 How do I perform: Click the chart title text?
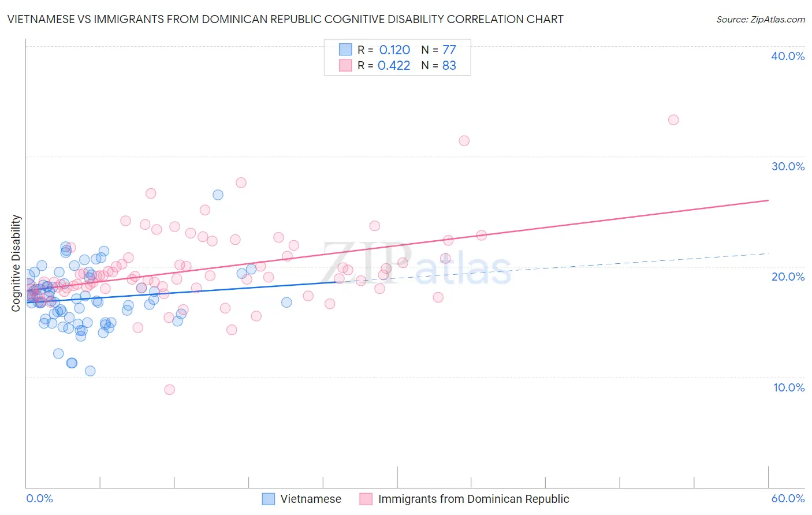(285, 19)
